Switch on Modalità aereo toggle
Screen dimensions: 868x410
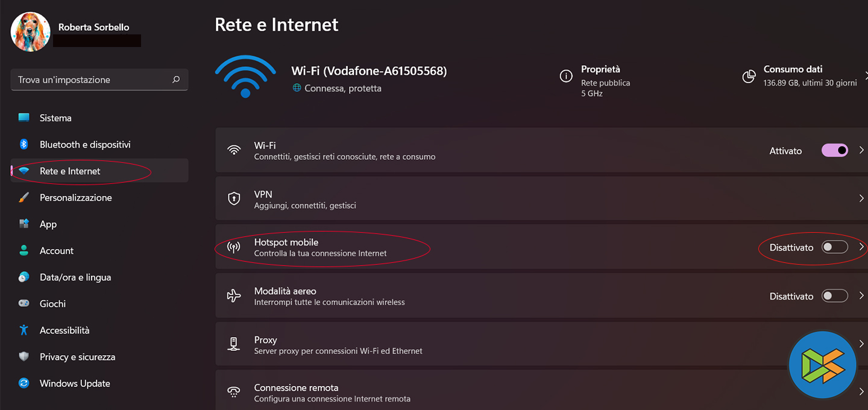[835, 296]
